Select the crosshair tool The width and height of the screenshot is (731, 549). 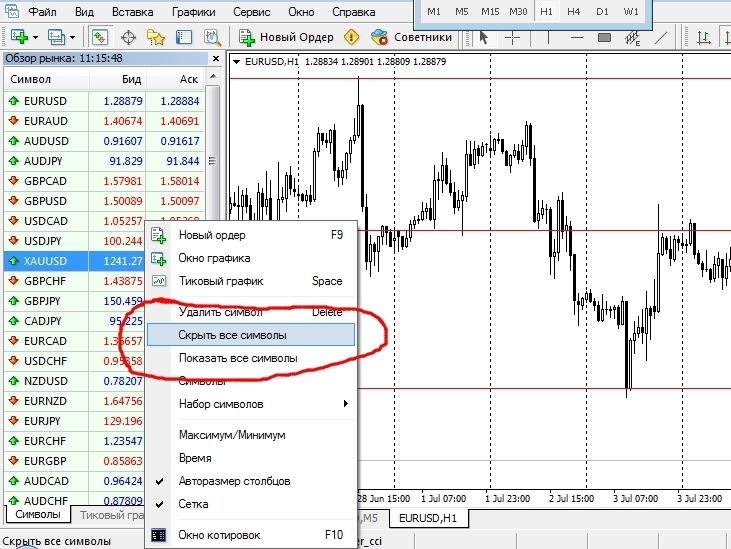pos(512,37)
